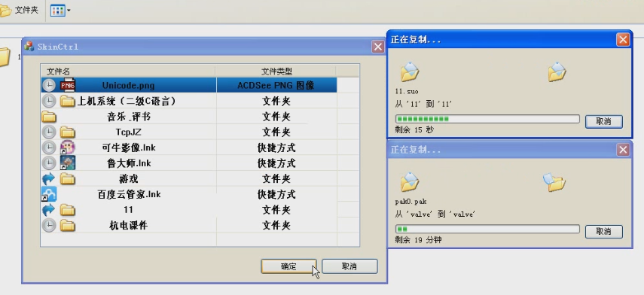
Task: Click the 11.suo copy progress bar
Action: point(487,120)
